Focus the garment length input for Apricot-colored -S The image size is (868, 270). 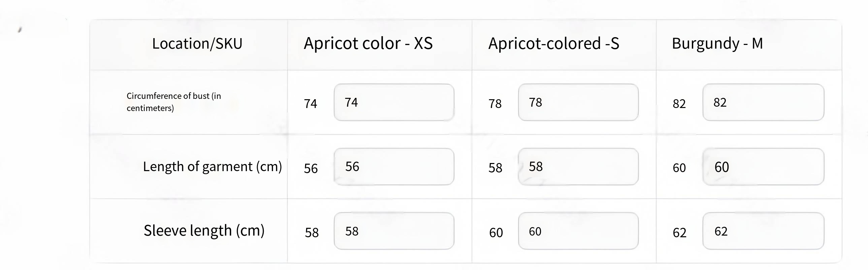(x=578, y=167)
